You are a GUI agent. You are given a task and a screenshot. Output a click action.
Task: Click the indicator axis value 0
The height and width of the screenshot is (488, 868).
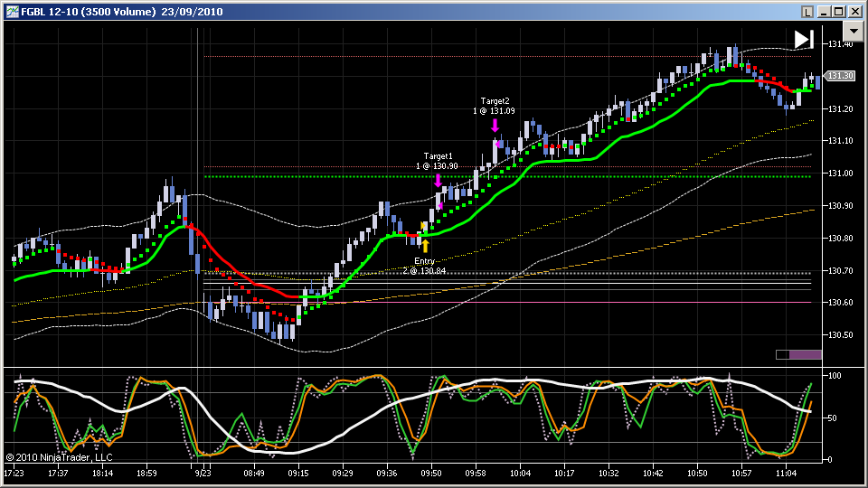[830, 459]
